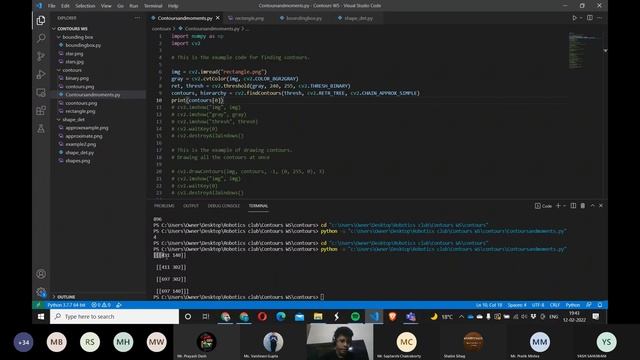Add a new terminal with plus icon
The image size is (640, 360).
558,206
